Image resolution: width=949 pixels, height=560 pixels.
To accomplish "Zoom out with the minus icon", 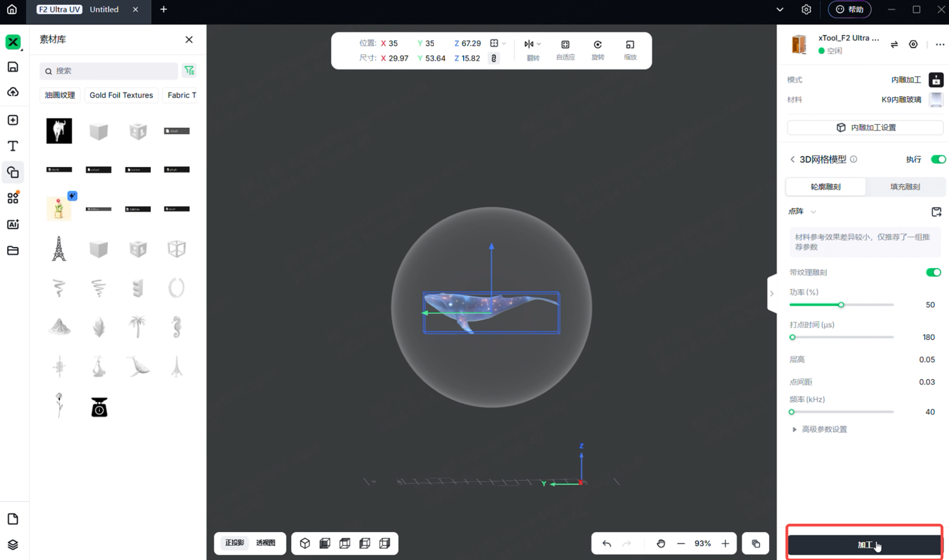I will pos(681,543).
